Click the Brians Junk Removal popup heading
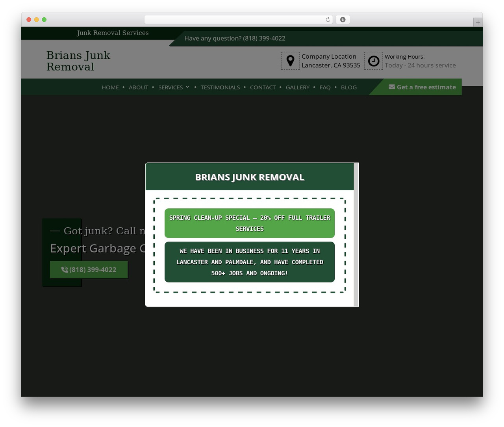The image size is (504, 427). [250, 177]
